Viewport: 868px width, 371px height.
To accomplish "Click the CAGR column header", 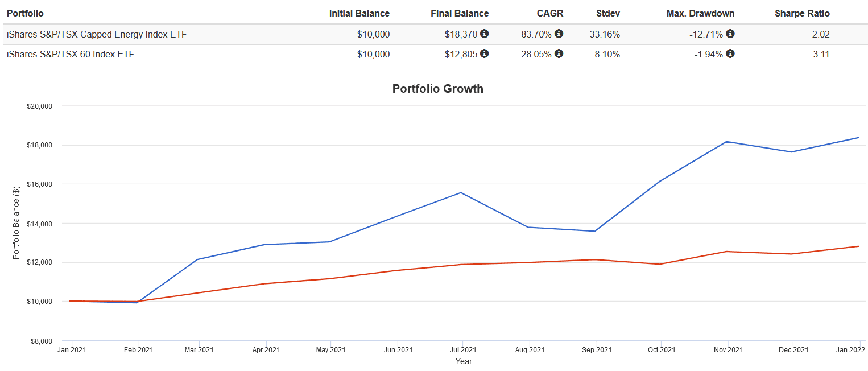I will coord(550,13).
